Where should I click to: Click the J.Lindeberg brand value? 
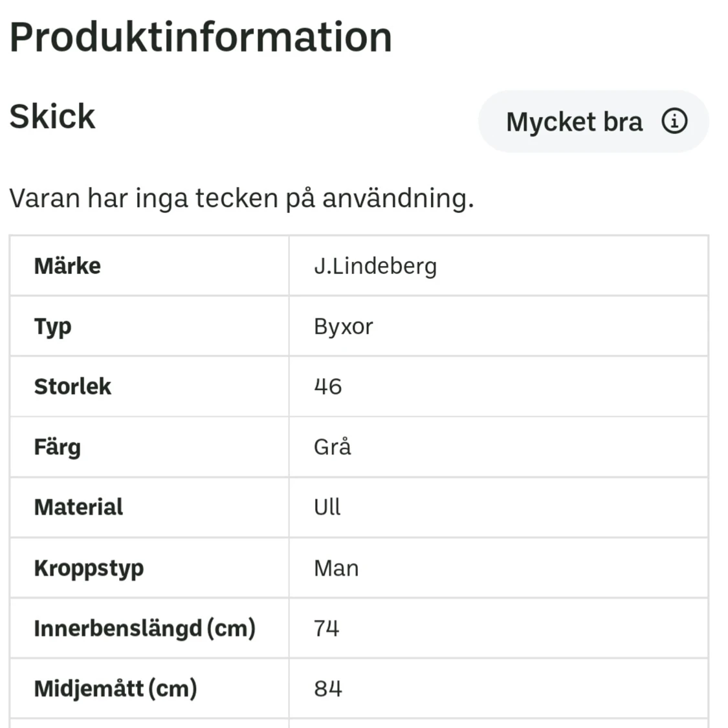pos(374,265)
